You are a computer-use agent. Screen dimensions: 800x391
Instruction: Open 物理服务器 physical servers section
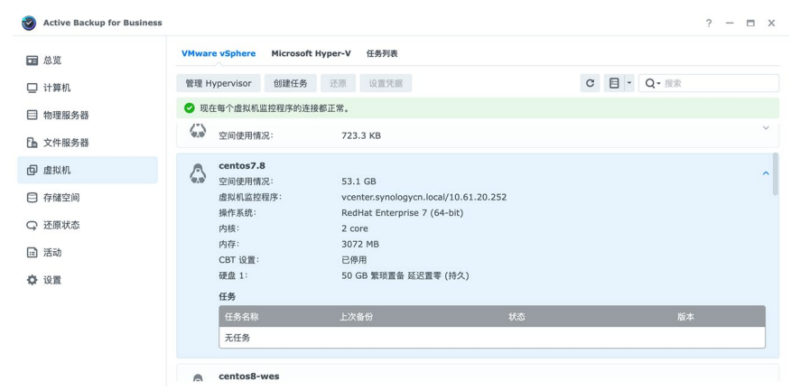pos(87,115)
